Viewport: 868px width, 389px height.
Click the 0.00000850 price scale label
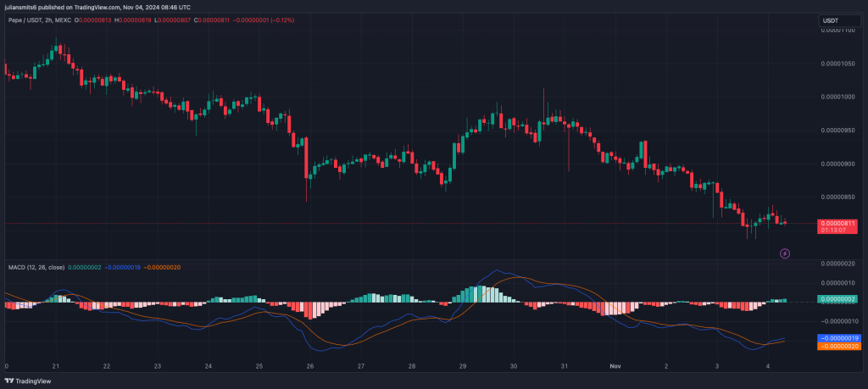point(839,197)
